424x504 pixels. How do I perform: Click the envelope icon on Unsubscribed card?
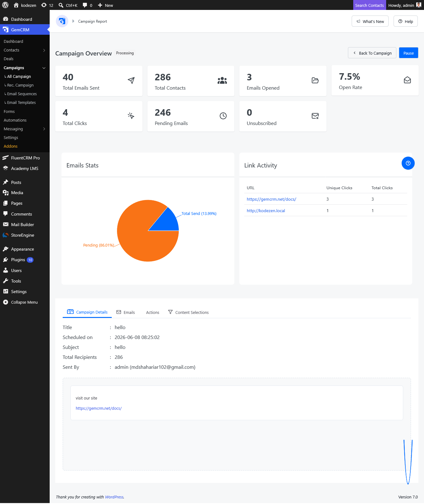pos(315,116)
